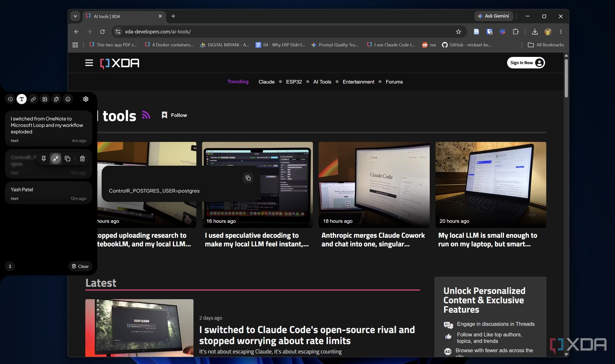Collapse the expanded clipboard preview
Image resolution: width=615 pixels, height=364 pixels.
(56, 159)
